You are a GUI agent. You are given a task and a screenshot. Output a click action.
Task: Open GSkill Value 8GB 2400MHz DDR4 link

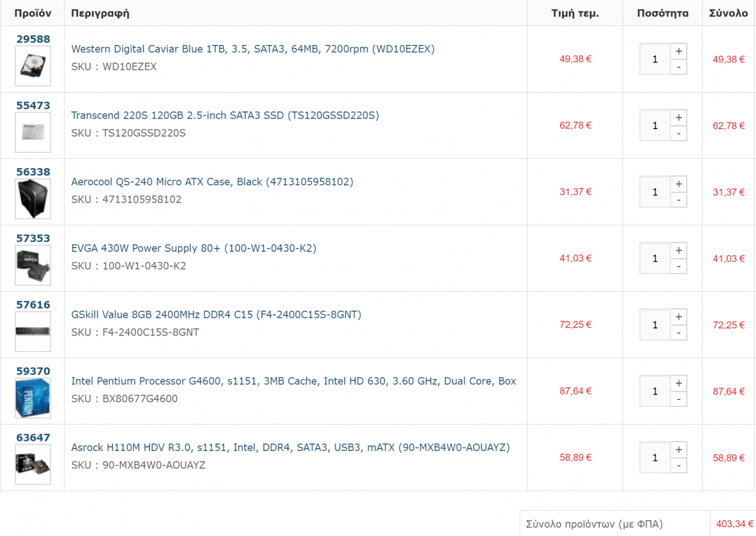(216, 314)
